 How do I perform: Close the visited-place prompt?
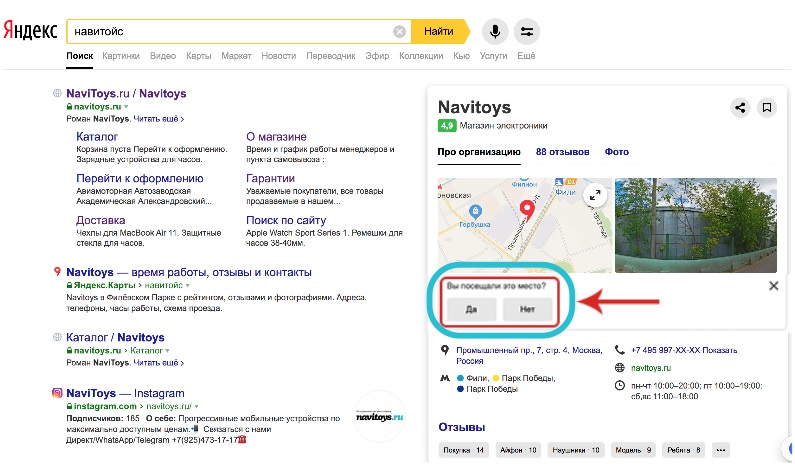point(773,286)
